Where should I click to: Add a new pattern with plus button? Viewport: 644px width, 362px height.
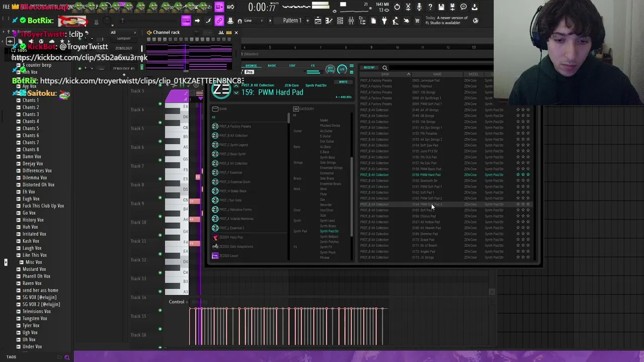307,21
